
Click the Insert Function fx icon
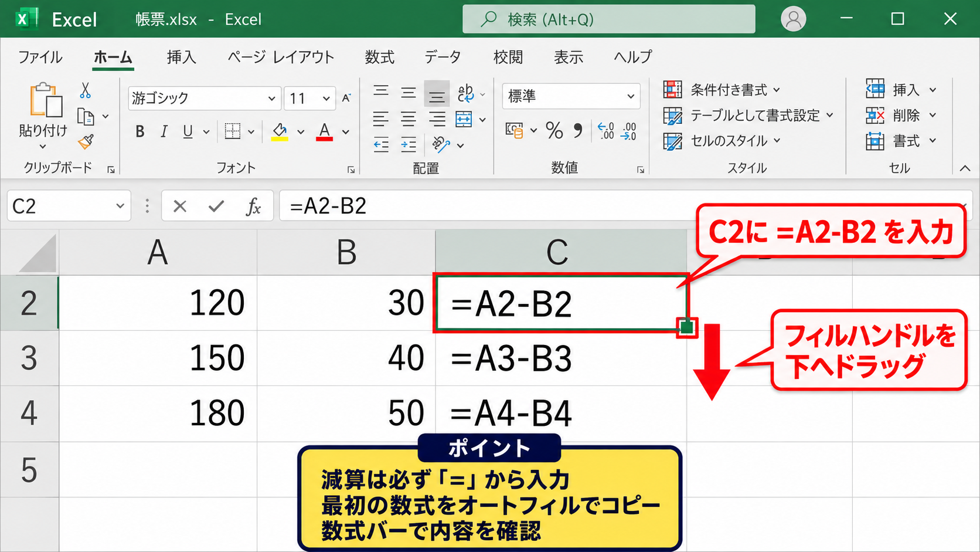(253, 206)
